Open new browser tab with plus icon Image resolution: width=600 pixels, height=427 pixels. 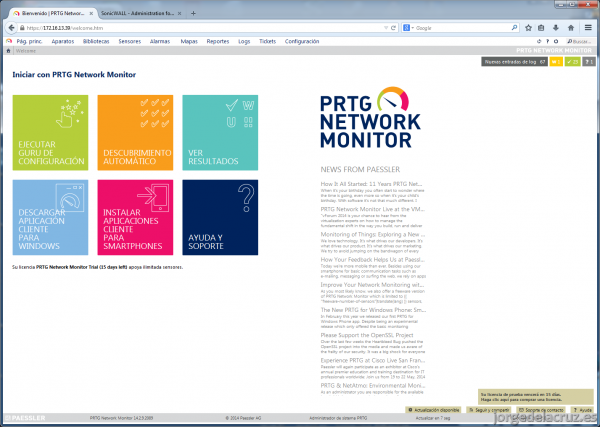pyautogui.click(x=193, y=13)
